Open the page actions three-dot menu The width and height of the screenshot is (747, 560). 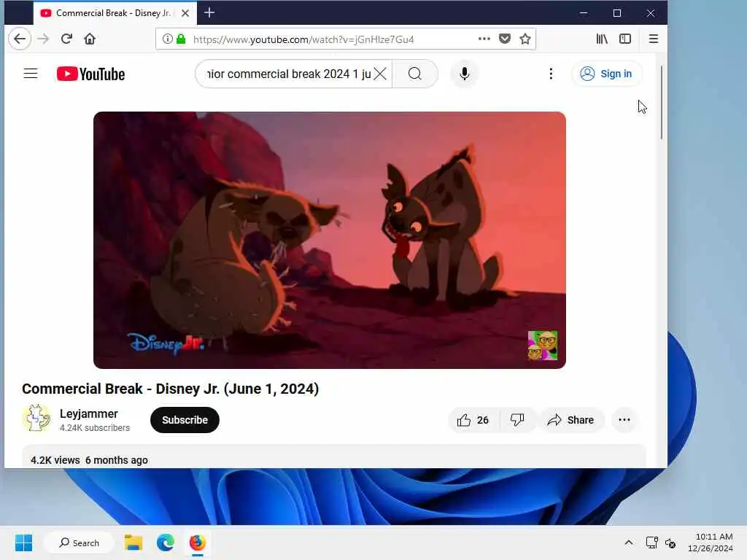(484, 39)
